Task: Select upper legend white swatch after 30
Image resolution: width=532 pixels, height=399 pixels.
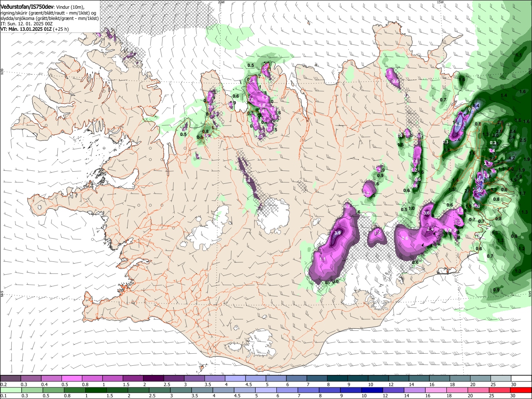Action: 521,379
